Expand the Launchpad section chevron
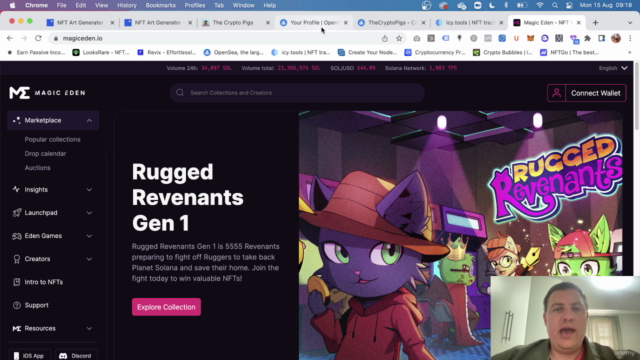640x360 pixels. (x=89, y=213)
